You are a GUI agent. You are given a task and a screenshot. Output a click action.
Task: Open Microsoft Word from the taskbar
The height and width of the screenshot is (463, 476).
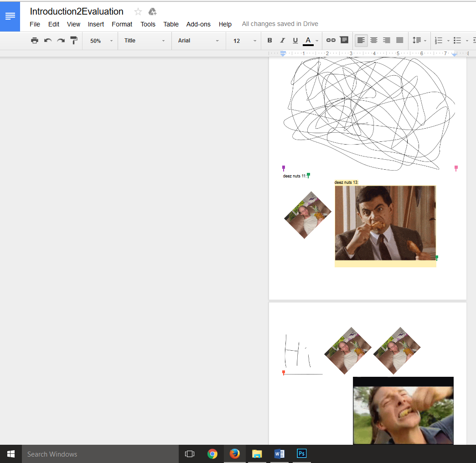279,454
